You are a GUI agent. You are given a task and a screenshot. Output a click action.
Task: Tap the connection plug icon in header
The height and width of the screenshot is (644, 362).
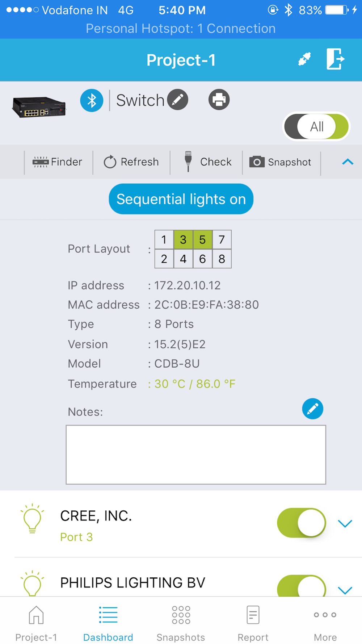pyautogui.click(x=304, y=59)
